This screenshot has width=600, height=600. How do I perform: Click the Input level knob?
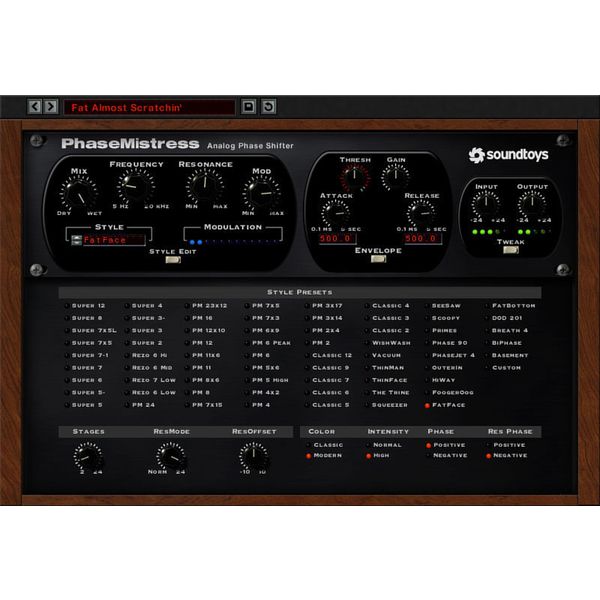pos(486,203)
